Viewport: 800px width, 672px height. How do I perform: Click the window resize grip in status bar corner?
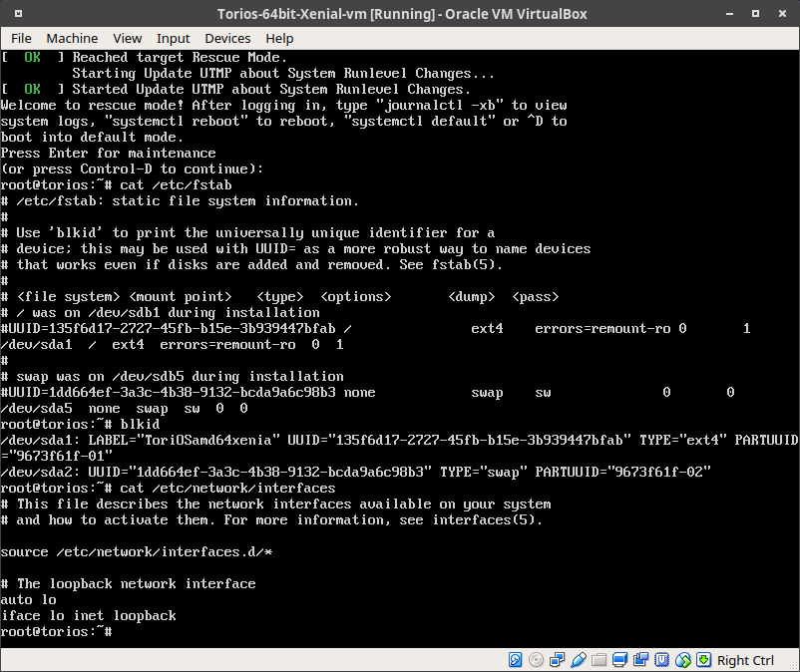click(793, 666)
